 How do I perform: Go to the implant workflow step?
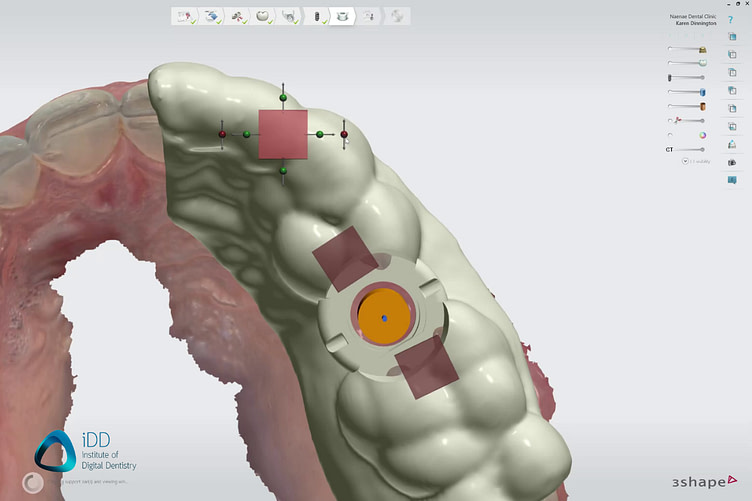(316, 16)
